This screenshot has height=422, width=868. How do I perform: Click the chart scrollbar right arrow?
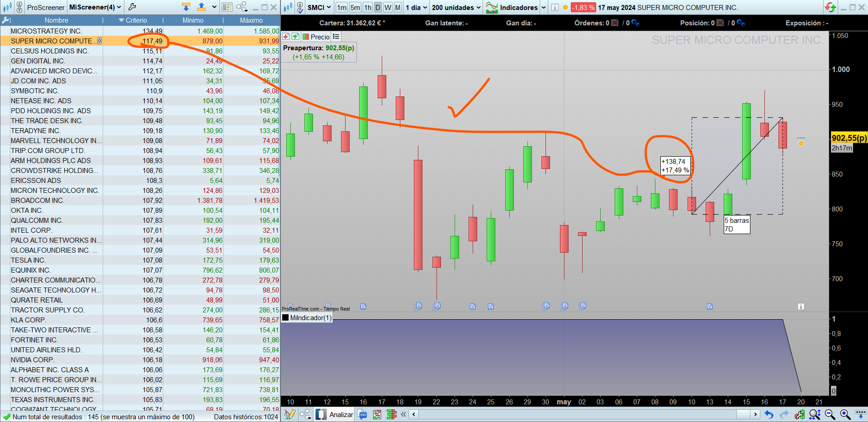click(755, 414)
